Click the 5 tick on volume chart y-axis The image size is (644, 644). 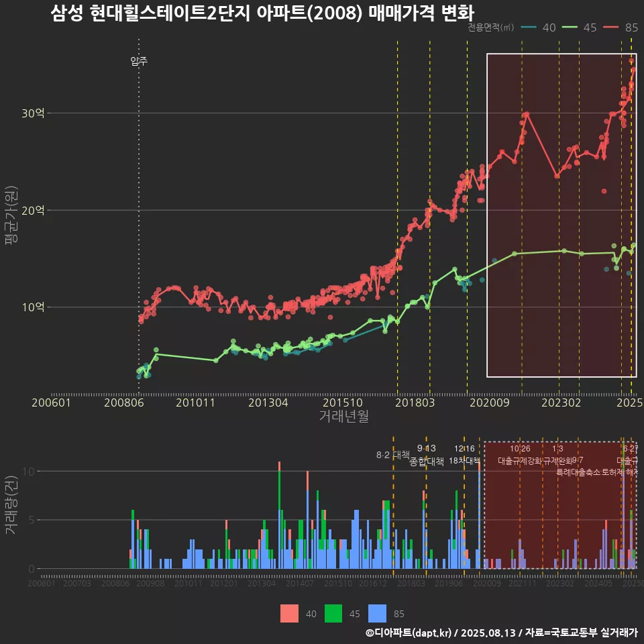32,520
